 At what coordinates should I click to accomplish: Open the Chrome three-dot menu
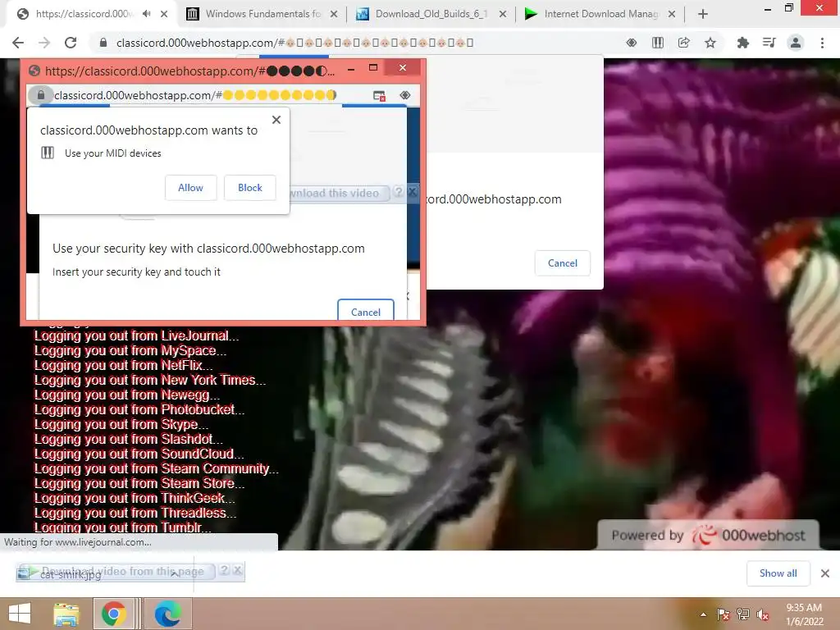tap(822, 43)
